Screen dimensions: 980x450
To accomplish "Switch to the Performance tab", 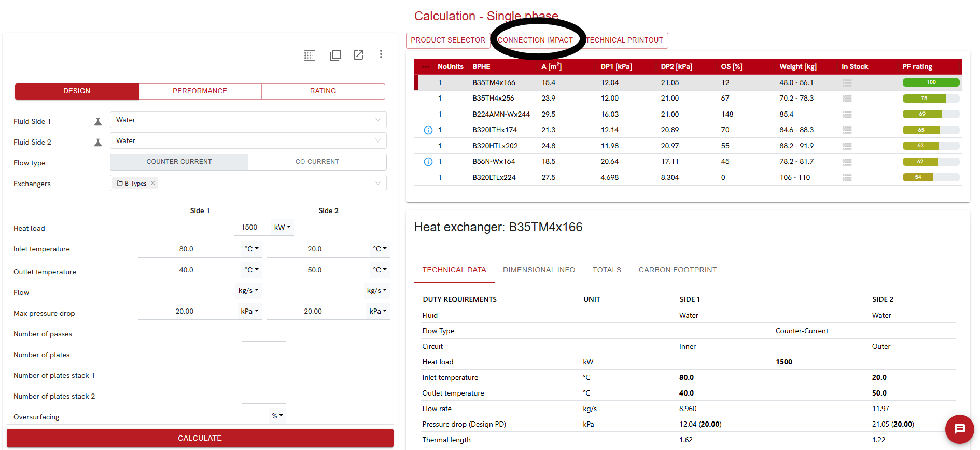I will pos(200,91).
